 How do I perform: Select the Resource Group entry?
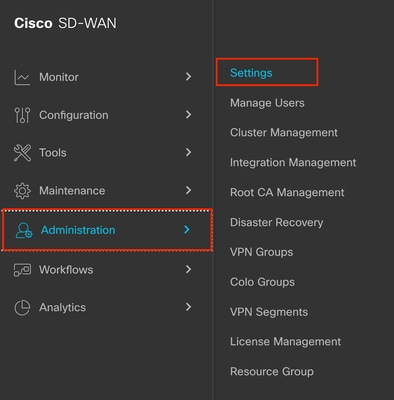point(272,371)
